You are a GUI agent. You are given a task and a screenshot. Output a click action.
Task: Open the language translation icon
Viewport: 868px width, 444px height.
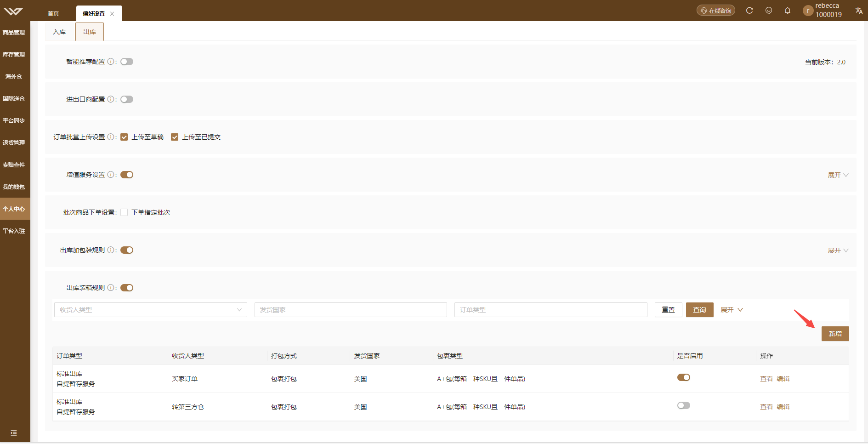859,11
